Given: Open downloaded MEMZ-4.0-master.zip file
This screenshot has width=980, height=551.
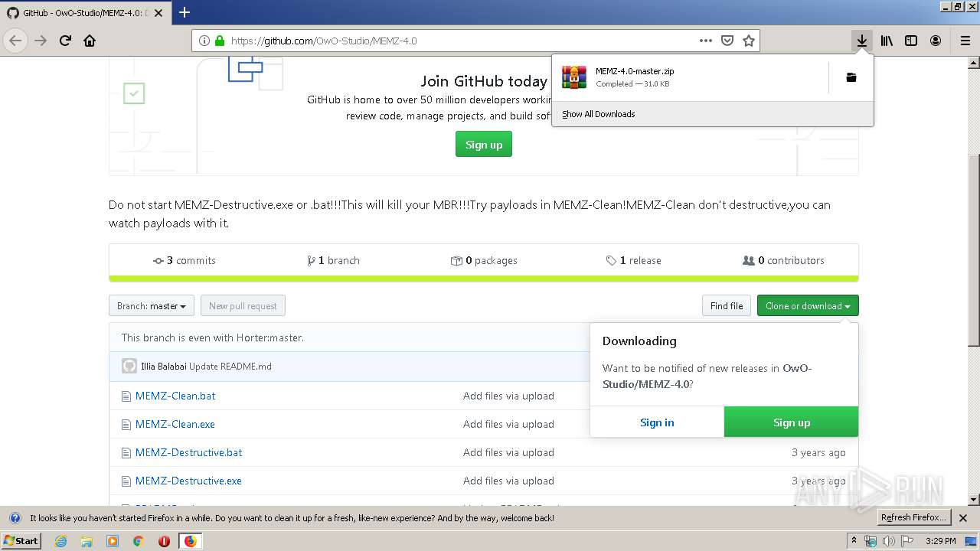Looking at the screenshot, I should 691,77.
